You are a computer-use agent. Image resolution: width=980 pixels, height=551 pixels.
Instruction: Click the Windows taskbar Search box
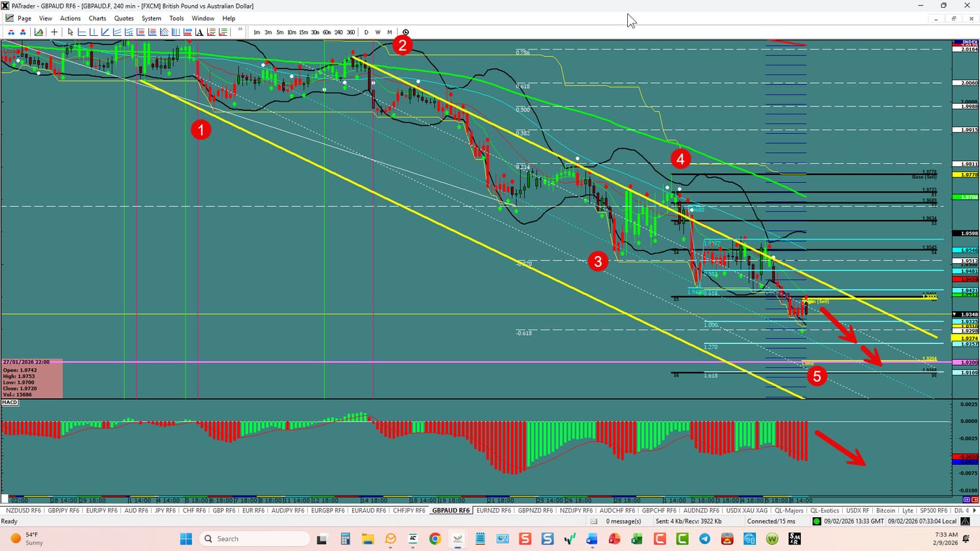(254, 539)
